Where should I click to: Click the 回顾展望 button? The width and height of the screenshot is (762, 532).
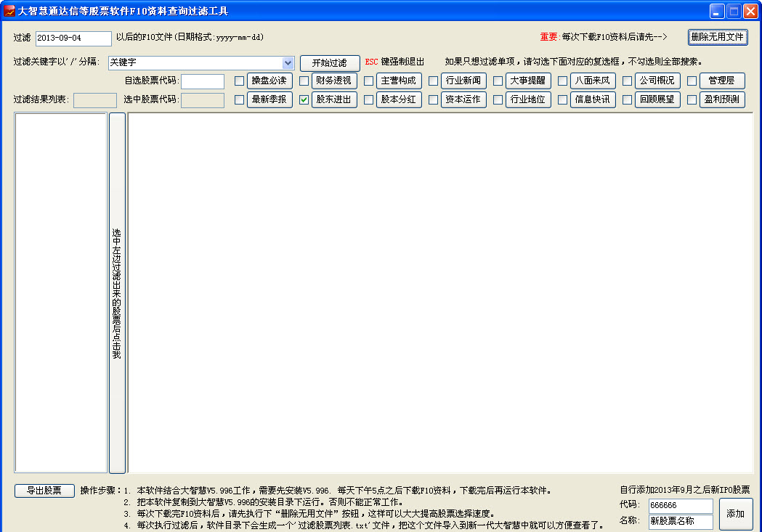click(x=657, y=99)
